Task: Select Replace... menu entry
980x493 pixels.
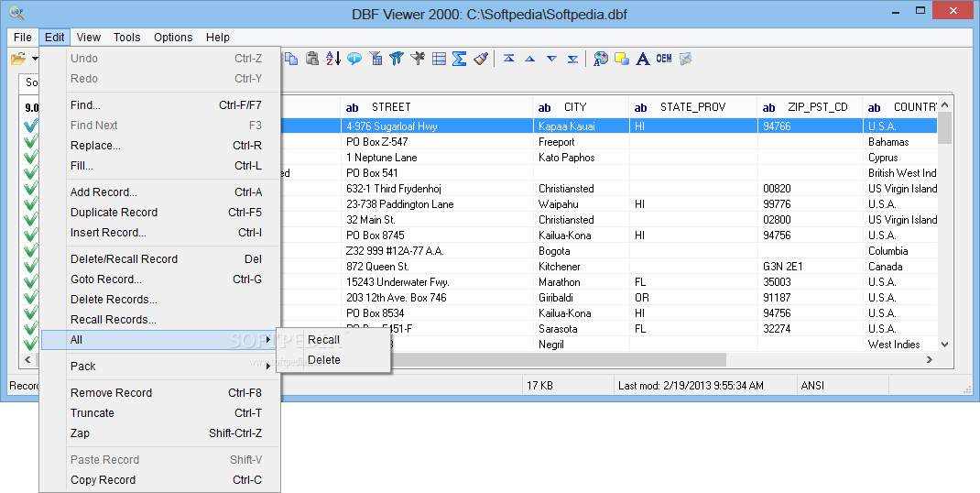Action: pos(160,145)
